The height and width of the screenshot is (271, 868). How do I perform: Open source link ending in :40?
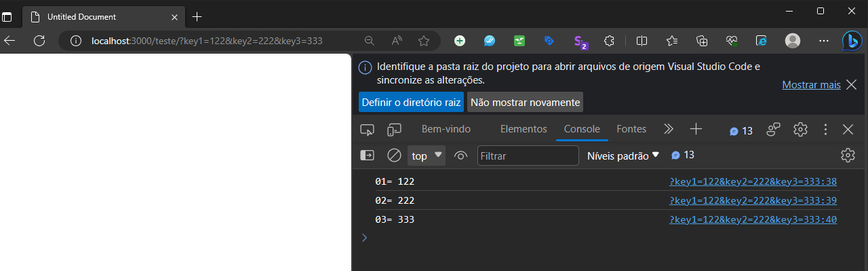(x=753, y=219)
